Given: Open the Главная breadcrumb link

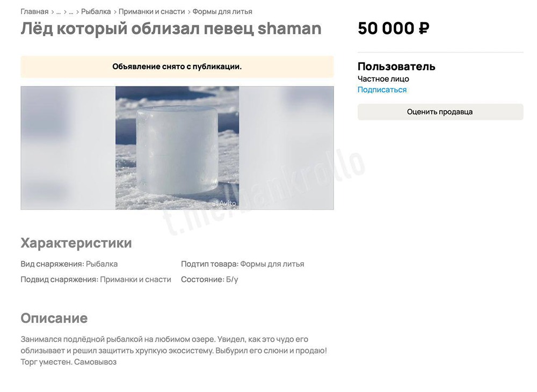Looking at the screenshot, I should (x=34, y=11).
